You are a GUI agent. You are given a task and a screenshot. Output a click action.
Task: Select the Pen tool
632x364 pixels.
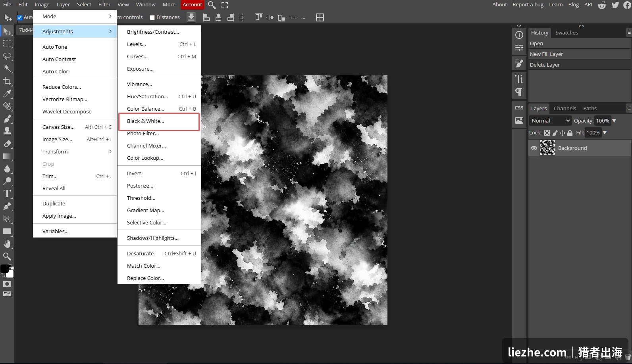click(7, 206)
